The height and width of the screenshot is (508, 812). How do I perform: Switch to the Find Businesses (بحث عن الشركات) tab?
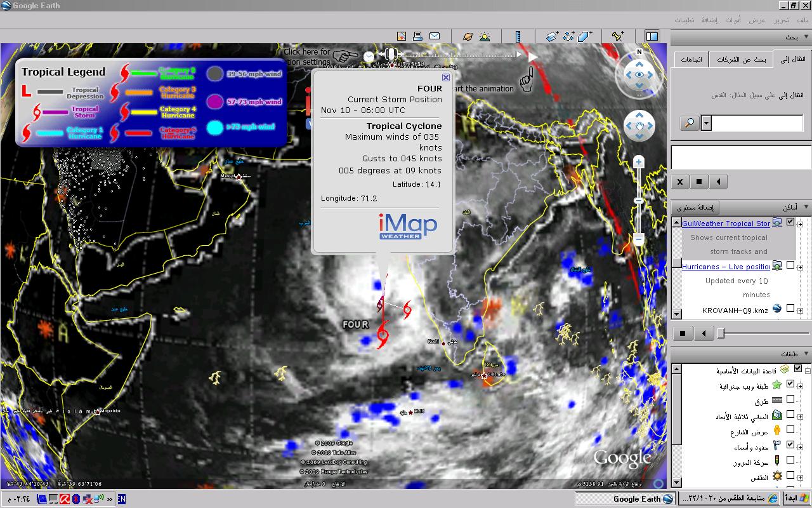click(x=742, y=59)
